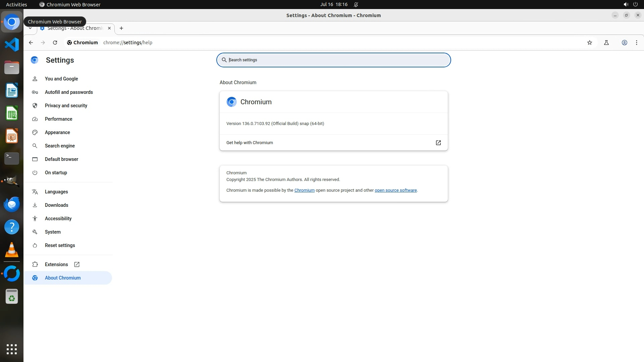
Task: Click the external-link icon for Get help
Action: coord(438,143)
